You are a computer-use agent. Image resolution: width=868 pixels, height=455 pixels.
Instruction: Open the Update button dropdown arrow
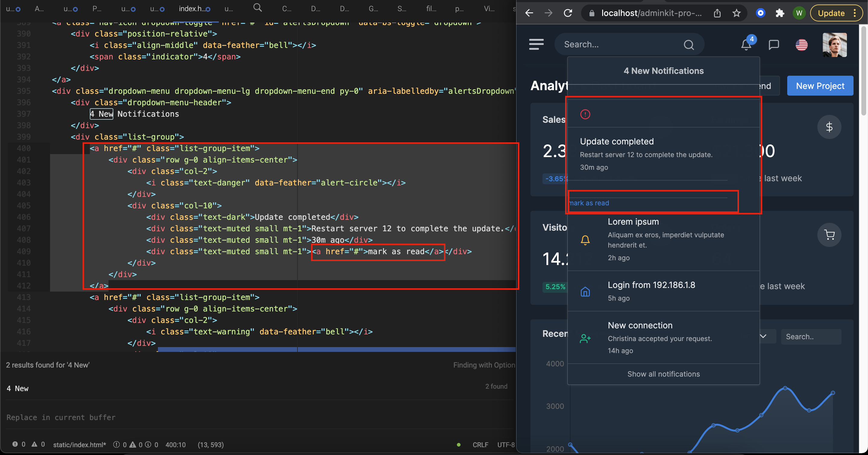[854, 13]
